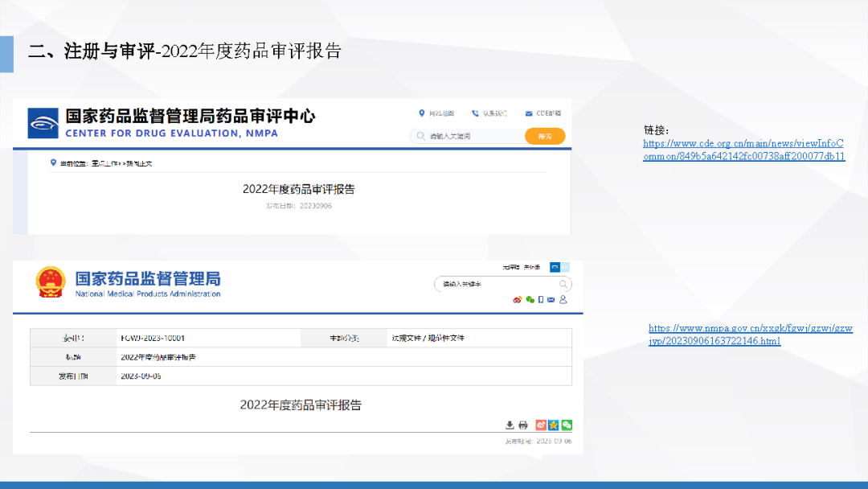Click the print icon under report title
868x489 pixels.
point(523,425)
